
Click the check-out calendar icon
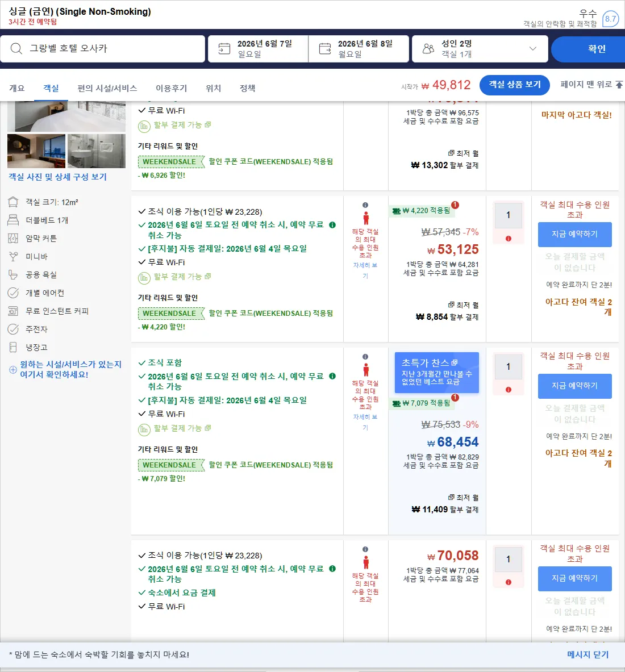pos(325,48)
